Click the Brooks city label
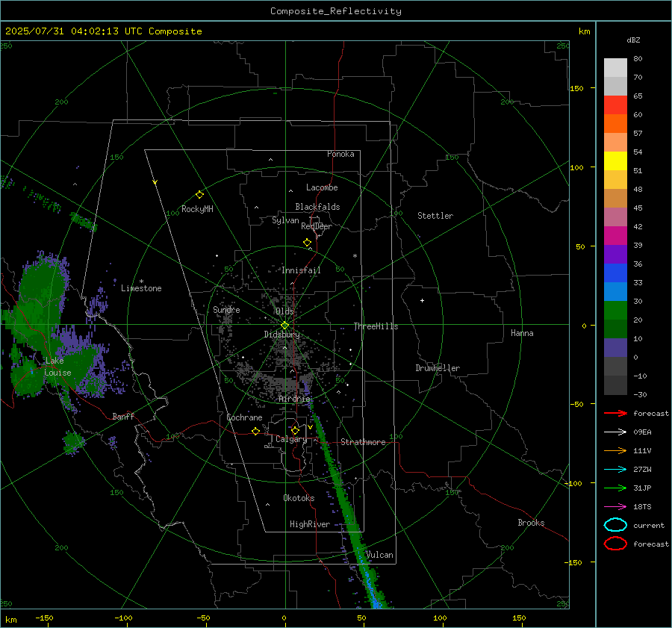672x628 pixels. click(x=531, y=523)
